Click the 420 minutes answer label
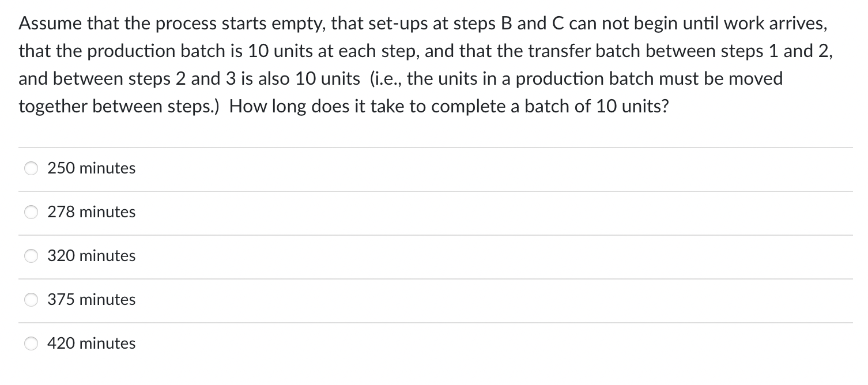This screenshot has height=385, width=868. [x=92, y=344]
